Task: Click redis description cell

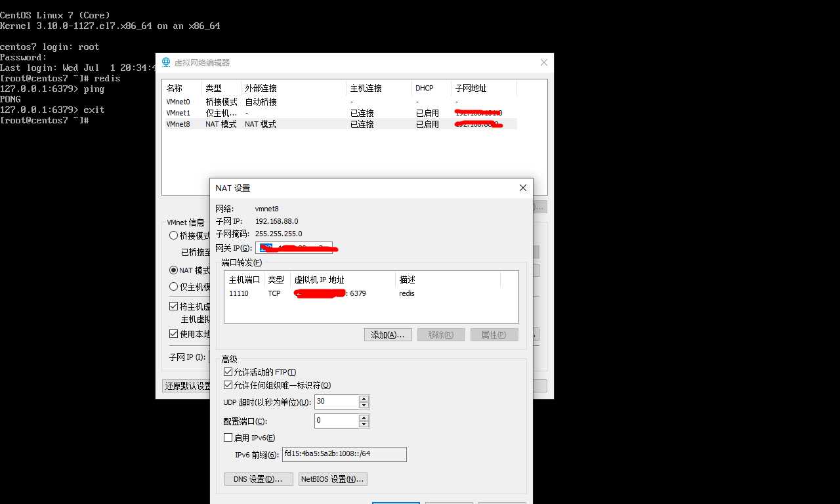Action: click(407, 293)
